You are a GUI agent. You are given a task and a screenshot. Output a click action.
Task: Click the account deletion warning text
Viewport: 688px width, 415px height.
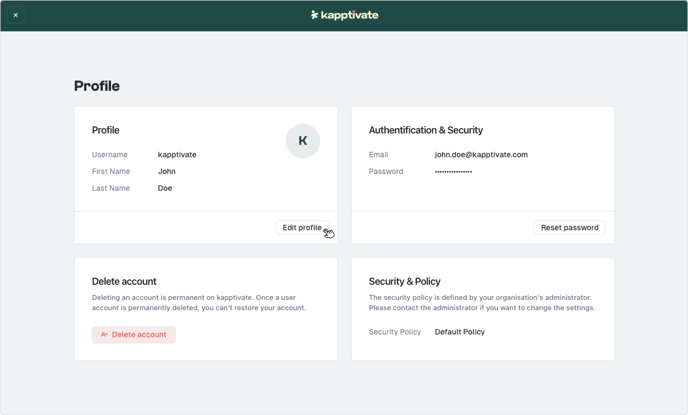click(x=198, y=302)
